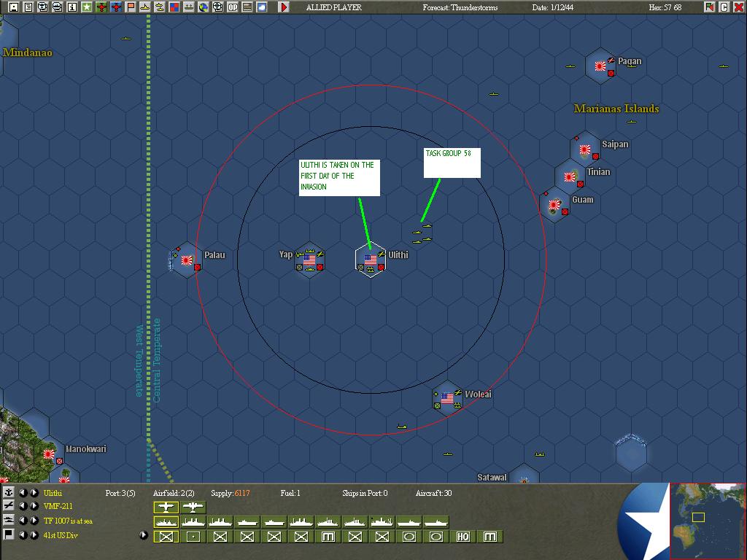The image size is (747, 560).
Task: Click the 'Hex: 57 68' readout
Action: [665, 7]
